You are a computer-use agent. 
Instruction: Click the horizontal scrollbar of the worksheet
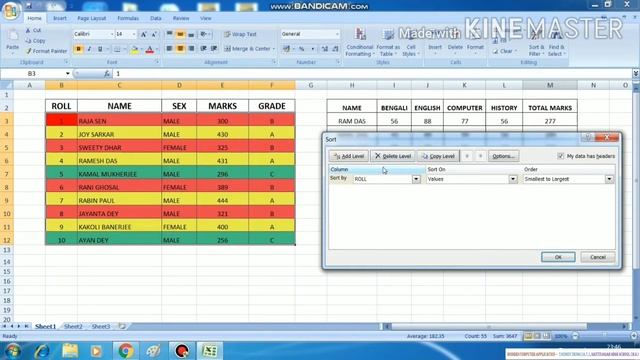coord(505,327)
